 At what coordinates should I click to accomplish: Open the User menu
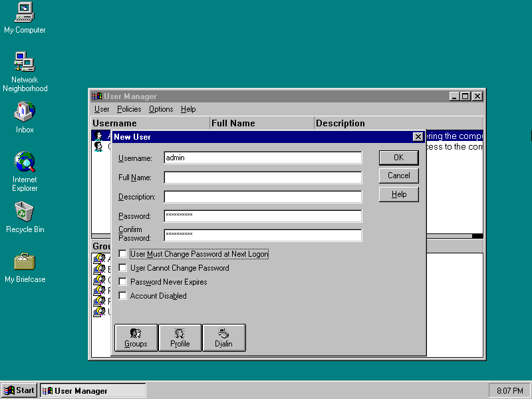coord(102,109)
